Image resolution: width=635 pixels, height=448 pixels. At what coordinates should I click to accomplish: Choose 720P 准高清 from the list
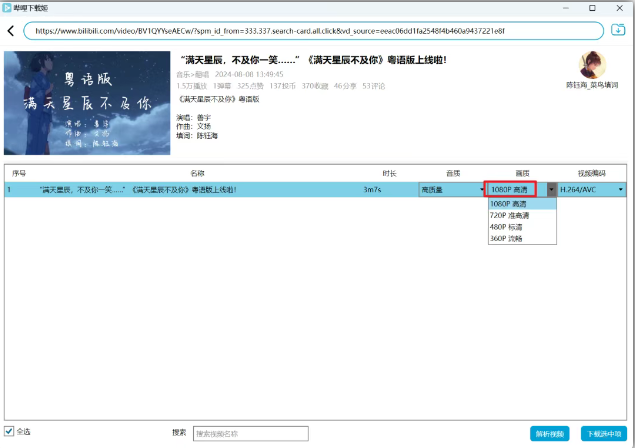(x=522, y=215)
